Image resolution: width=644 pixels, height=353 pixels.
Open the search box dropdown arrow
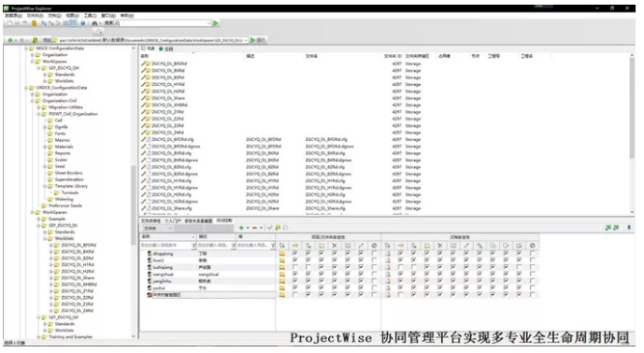(208, 23)
